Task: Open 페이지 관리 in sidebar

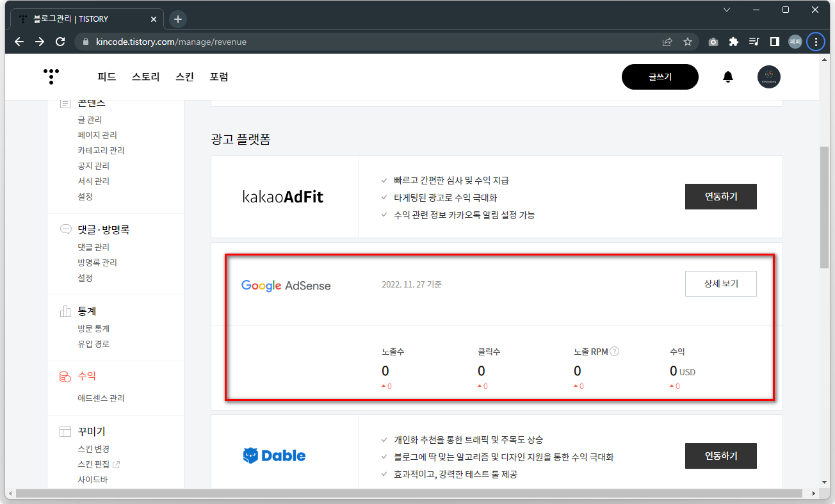Action: tap(97, 135)
